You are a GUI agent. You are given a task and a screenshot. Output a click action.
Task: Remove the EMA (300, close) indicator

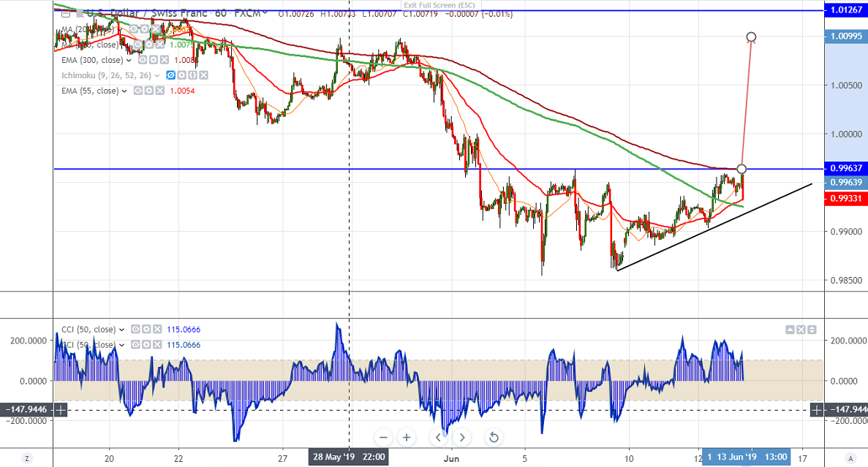click(x=164, y=60)
